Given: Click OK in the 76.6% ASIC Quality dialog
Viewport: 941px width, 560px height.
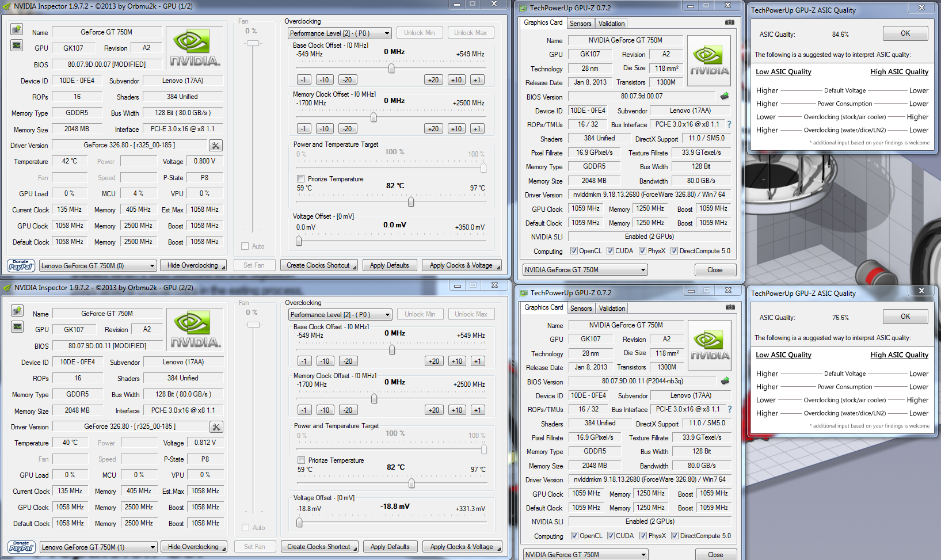Looking at the screenshot, I should tap(905, 317).
